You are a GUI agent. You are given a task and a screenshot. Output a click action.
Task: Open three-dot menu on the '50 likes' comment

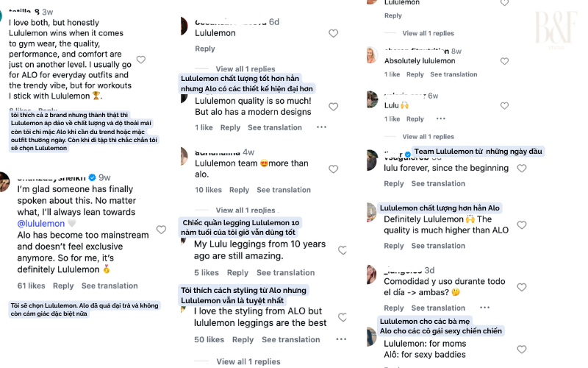coord(340,339)
